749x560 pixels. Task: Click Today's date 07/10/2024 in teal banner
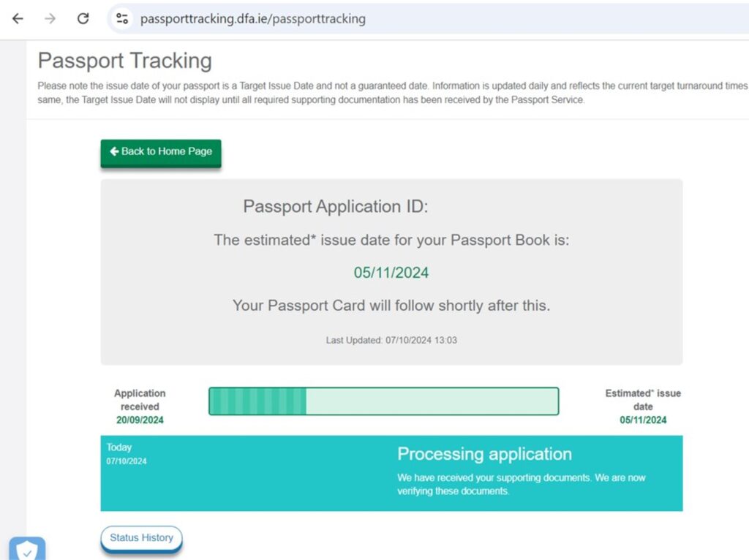127,461
